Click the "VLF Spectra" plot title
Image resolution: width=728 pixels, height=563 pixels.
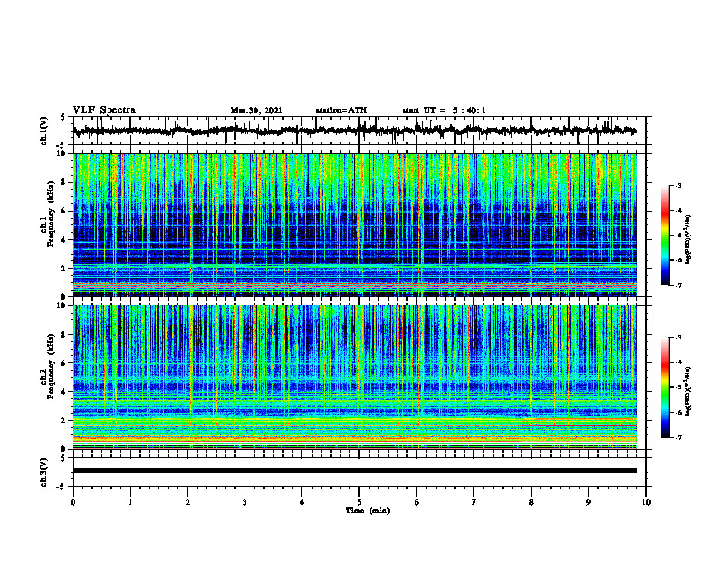tap(104, 109)
